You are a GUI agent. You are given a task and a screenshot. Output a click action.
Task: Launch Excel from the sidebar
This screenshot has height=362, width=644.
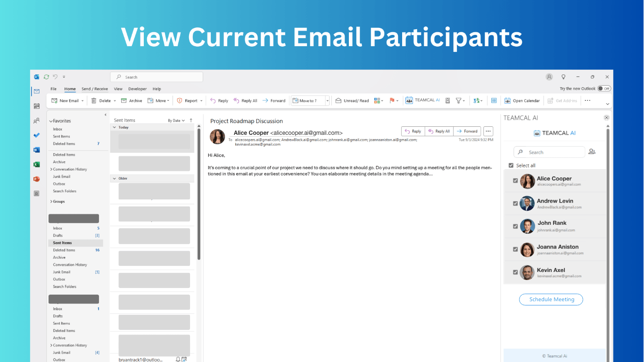pyautogui.click(x=37, y=165)
